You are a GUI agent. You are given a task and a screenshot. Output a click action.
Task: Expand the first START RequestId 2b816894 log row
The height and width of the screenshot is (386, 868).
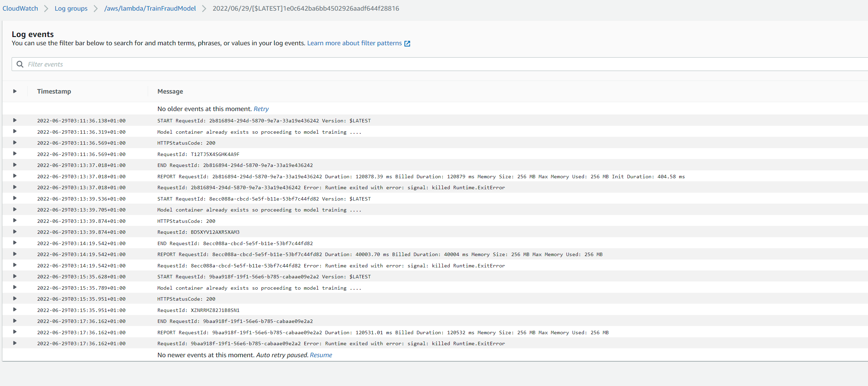coord(15,120)
